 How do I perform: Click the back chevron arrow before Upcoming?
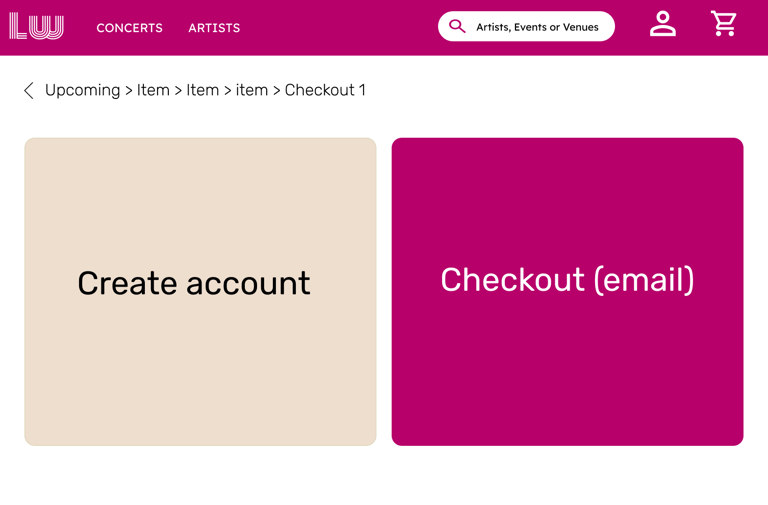29,91
